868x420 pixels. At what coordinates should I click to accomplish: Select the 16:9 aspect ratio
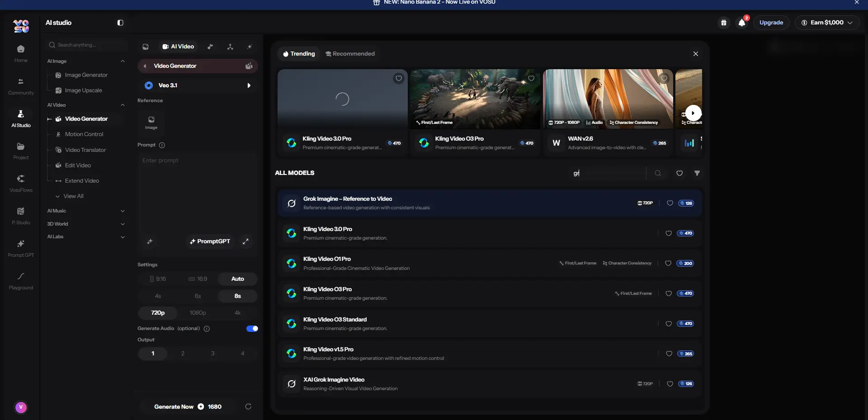click(x=198, y=279)
